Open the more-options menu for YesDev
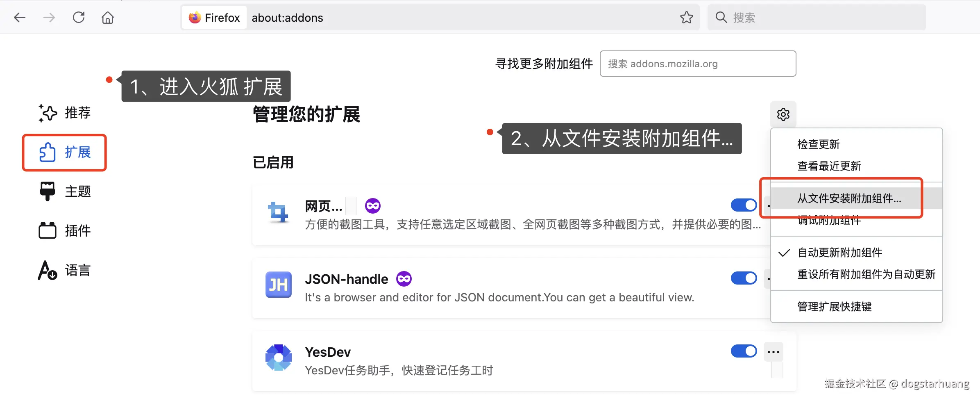The width and height of the screenshot is (980, 401). [774, 351]
